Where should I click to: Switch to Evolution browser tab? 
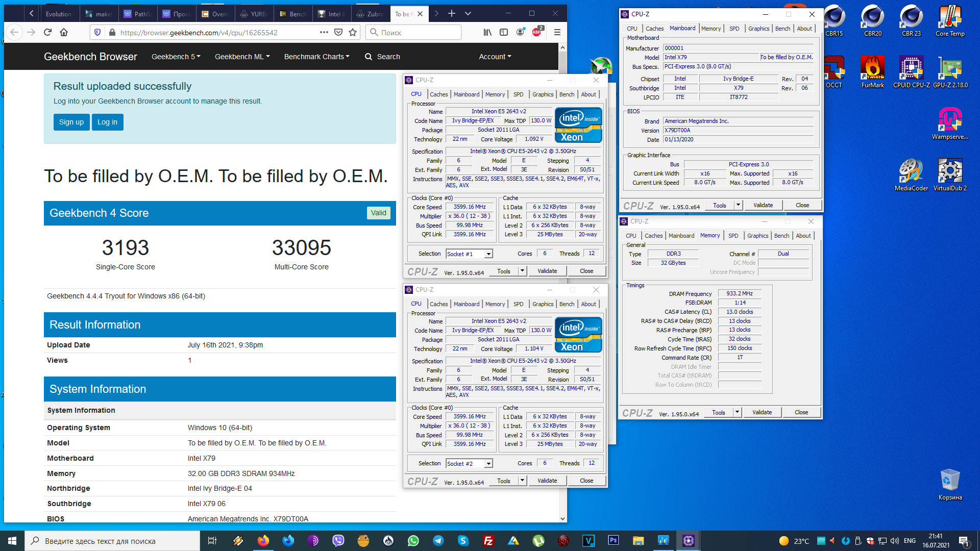tap(58, 14)
